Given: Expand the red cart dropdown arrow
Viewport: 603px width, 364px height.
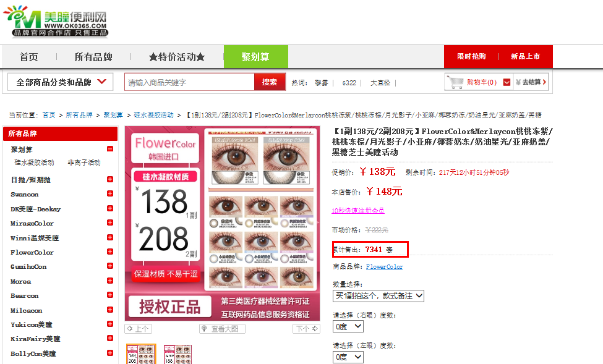Looking at the screenshot, I should click(507, 82).
